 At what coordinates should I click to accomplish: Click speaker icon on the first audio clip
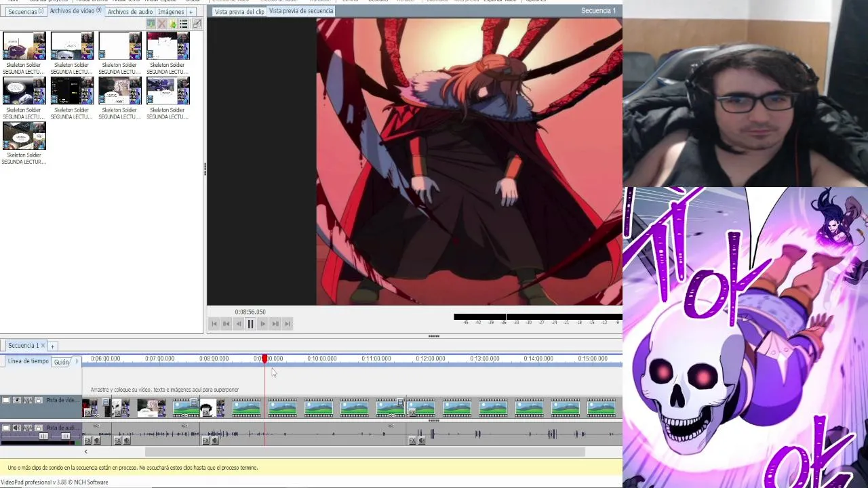(97, 441)
